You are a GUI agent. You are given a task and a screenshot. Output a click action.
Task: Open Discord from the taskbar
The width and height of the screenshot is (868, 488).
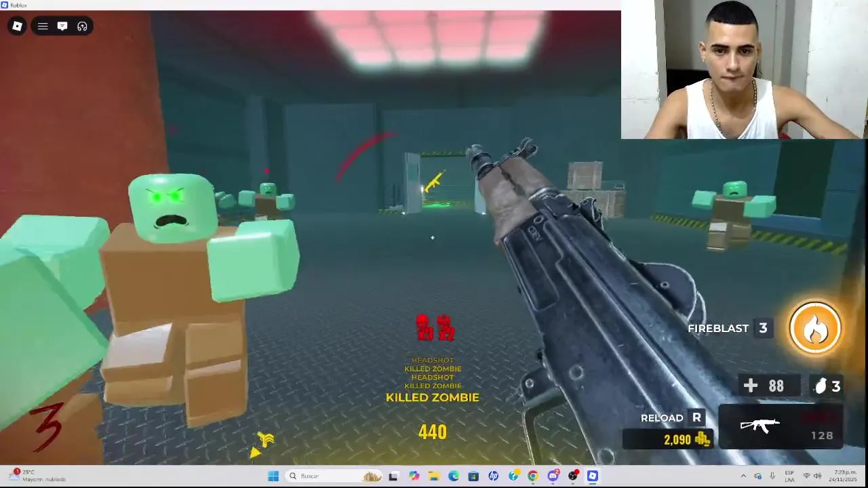click(x=553, y=476)
